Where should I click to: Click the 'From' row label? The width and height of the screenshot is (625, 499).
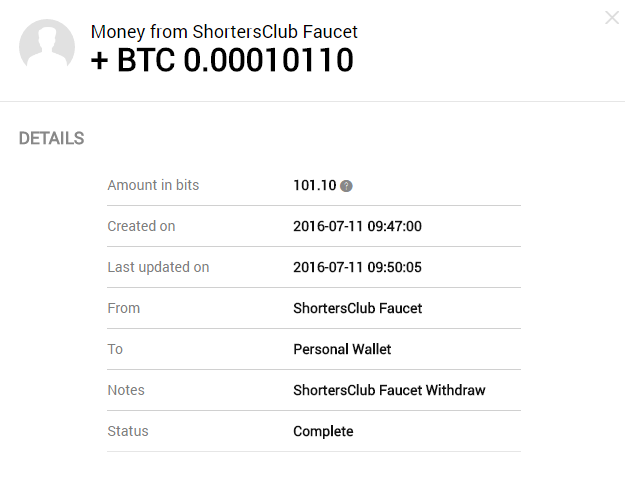pos(124,308)
